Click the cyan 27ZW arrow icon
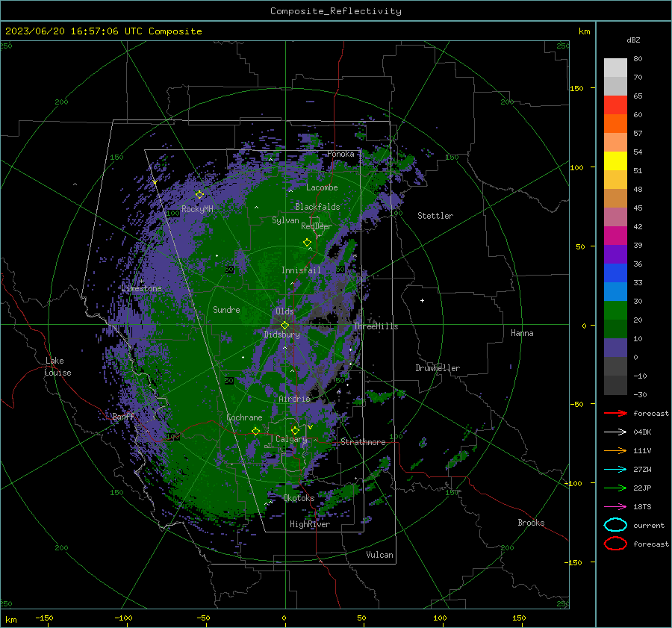The width and height of the screenshot is (672, 628). (x=615, y=470)
